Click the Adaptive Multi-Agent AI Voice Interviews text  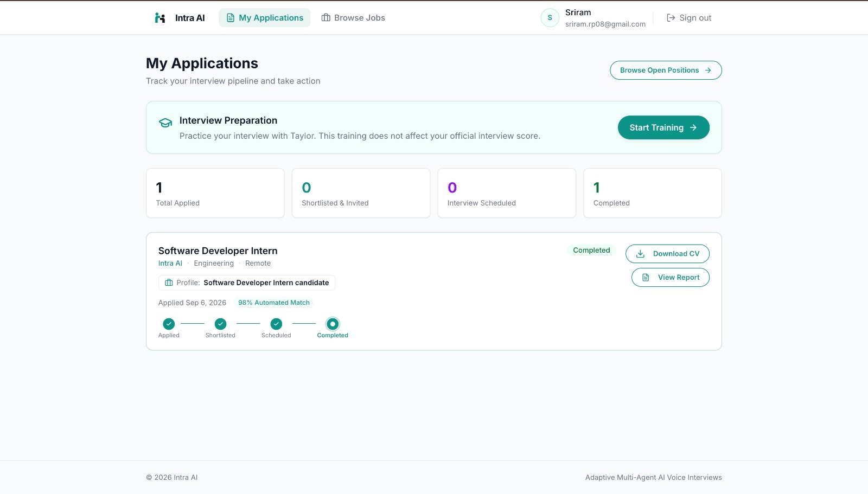pos(654,478)
